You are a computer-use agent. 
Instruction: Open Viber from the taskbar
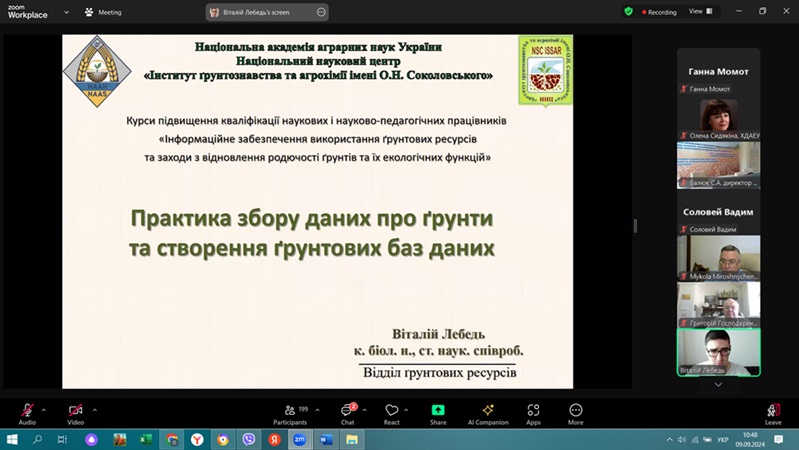click(249, 439)
